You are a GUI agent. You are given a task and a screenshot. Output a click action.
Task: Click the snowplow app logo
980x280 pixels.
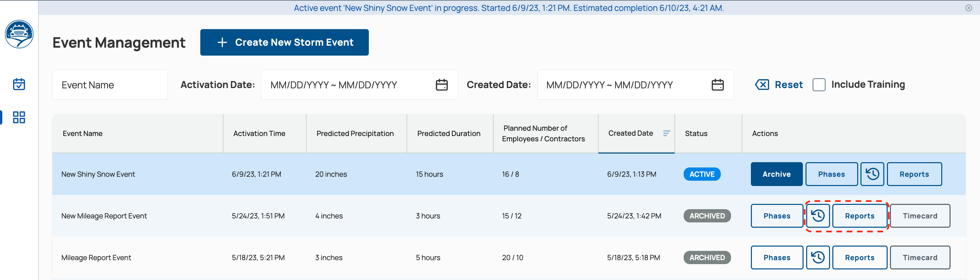pos(19,34)
